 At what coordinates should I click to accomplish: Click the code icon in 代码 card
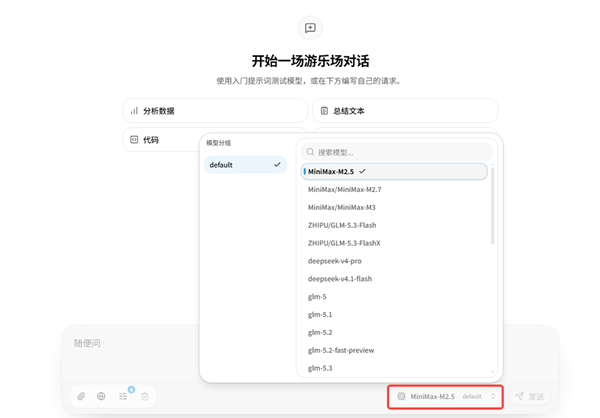coord(134,140)
